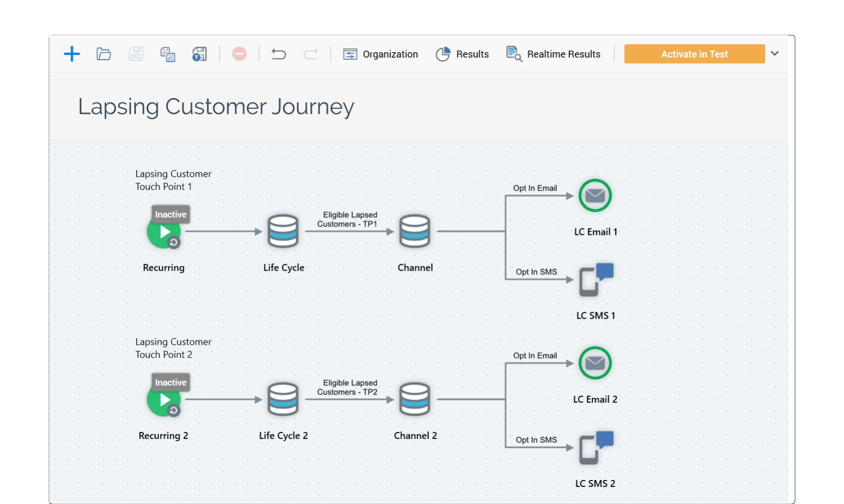The height and width of the screenshot is (504, 844).
Task: Select the Channel 2 database node
Action: coord(415,399)
